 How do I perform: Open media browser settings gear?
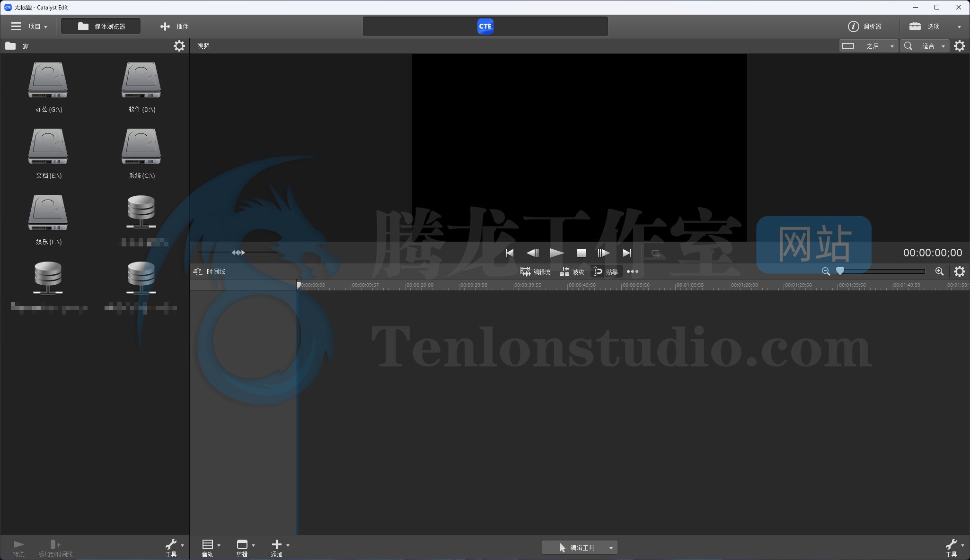(179, 46)
